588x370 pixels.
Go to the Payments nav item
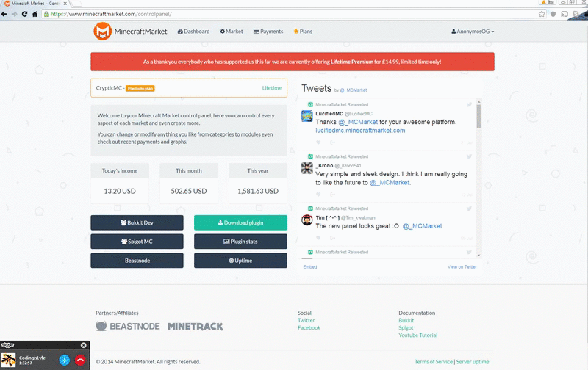268,32
